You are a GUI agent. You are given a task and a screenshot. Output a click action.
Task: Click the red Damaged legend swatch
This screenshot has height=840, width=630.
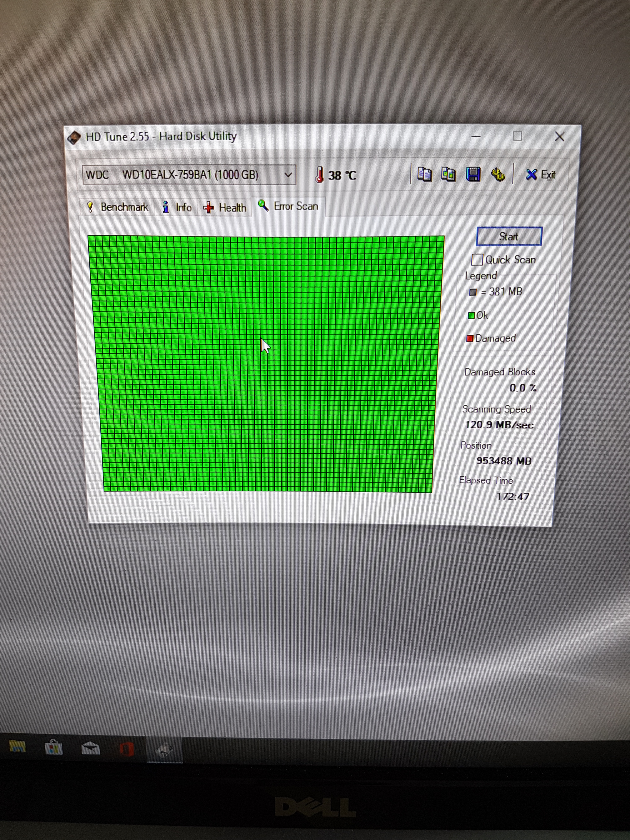[470, 338]
